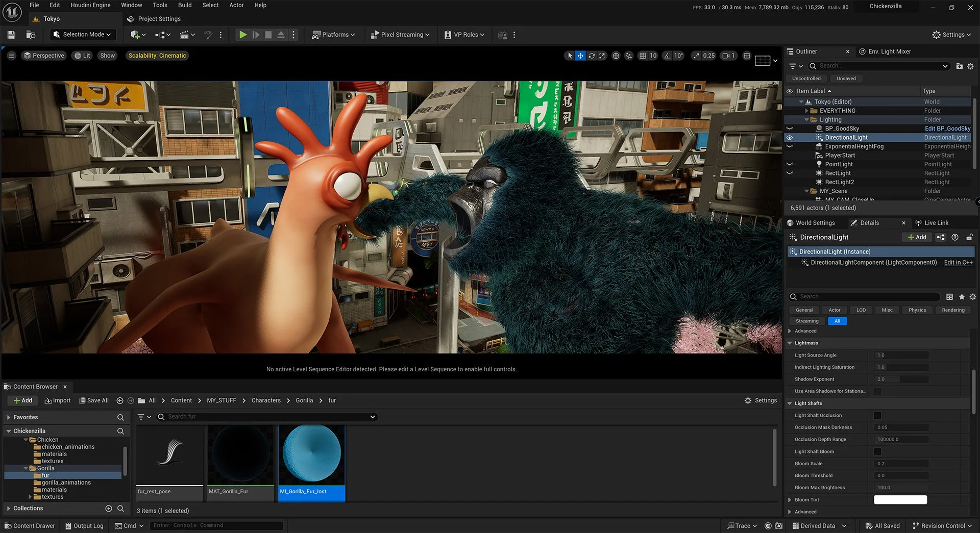
Task: Toggle grid snapping icon
Action: (x=643, y=56)
